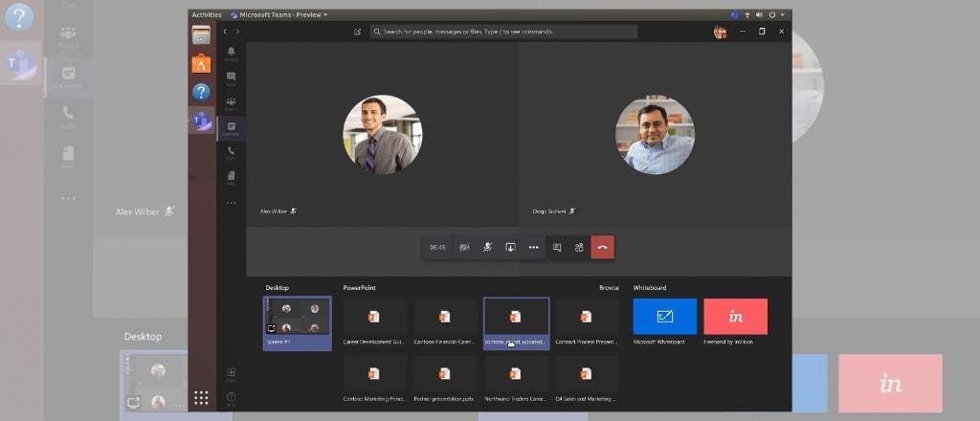
Task: Share Contract Process Presentation file
Action: pos(587,322)
